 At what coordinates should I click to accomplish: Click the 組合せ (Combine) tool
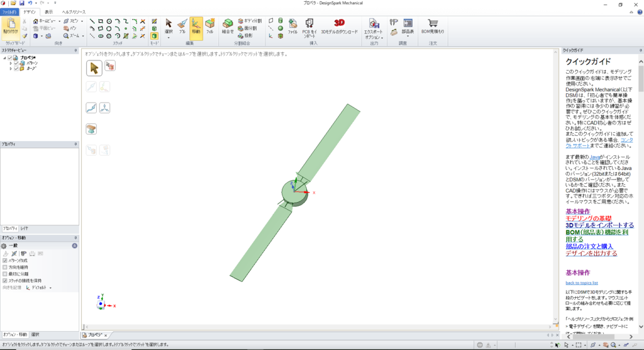[228, 26]
